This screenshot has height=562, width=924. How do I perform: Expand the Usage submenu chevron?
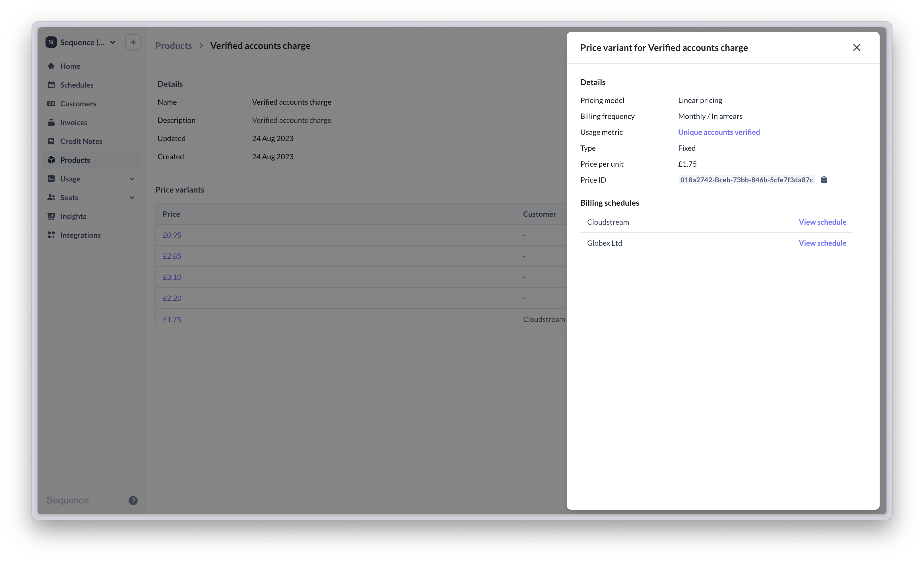132,179
